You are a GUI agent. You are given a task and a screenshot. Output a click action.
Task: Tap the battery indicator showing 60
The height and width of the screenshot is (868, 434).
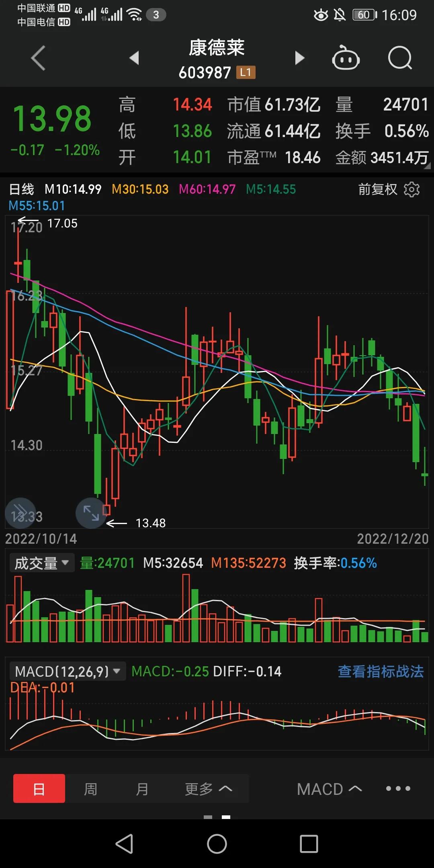(364, 15)
